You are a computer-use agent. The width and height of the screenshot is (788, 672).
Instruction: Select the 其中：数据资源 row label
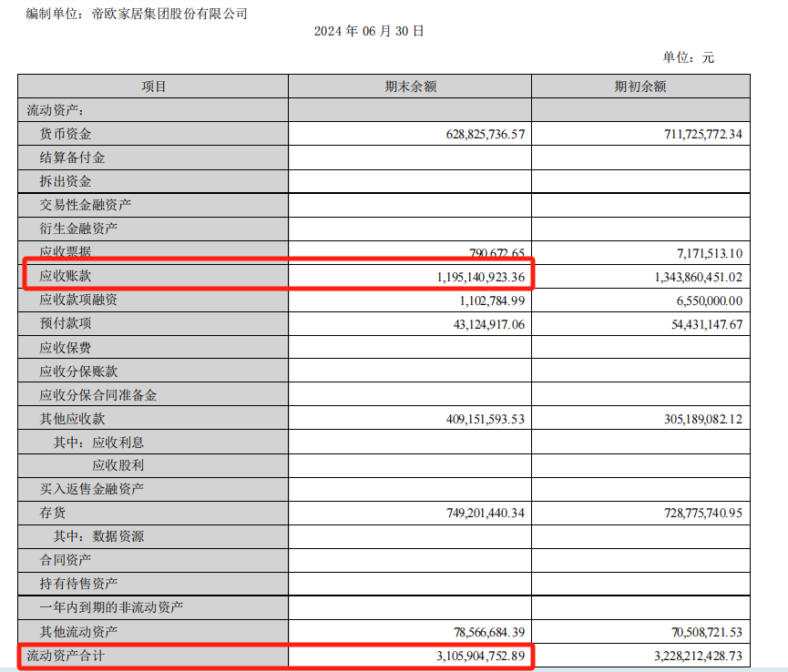(x=98, y=536)
